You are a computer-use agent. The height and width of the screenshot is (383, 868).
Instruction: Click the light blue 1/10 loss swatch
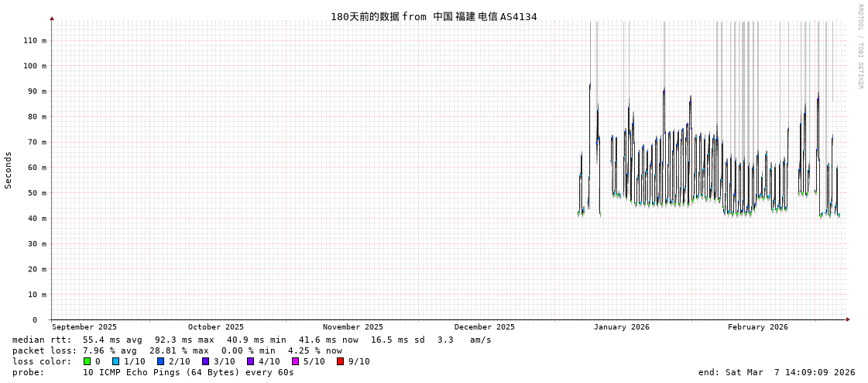click(x=115, y=361)
